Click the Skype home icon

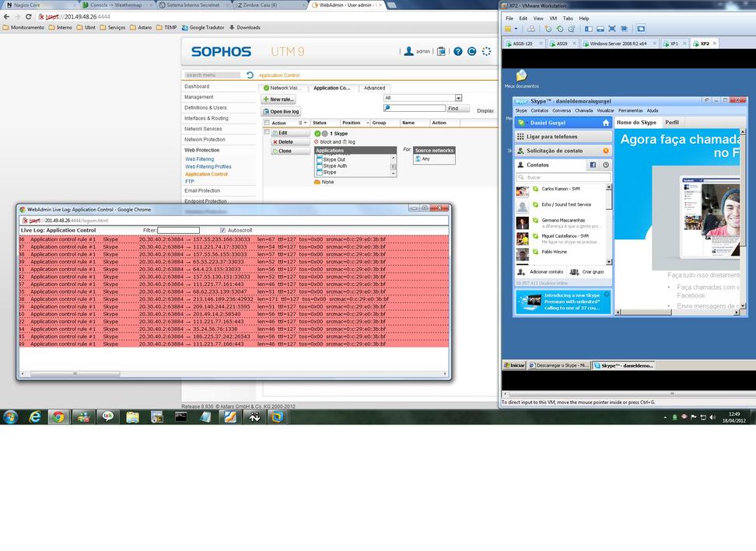[606, 123]
